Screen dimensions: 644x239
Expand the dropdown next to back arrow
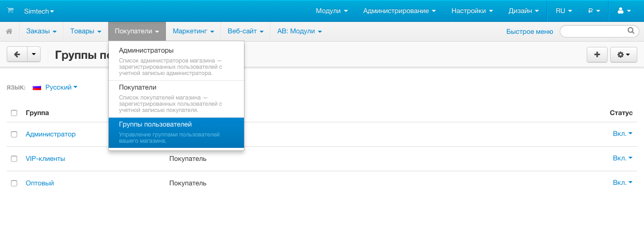(34, 55)
